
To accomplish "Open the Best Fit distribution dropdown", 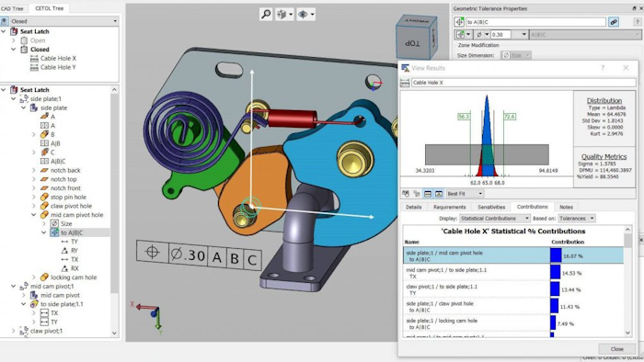I will click(465, 194).
